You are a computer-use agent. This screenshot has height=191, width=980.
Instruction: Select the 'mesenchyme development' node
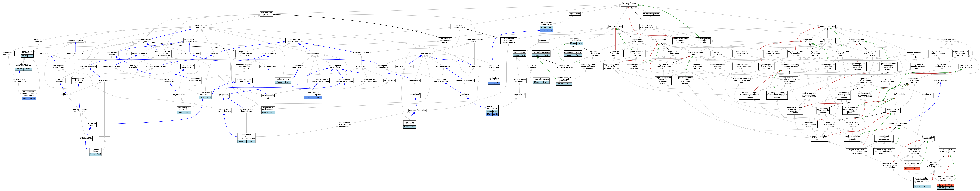coord(189,53)
